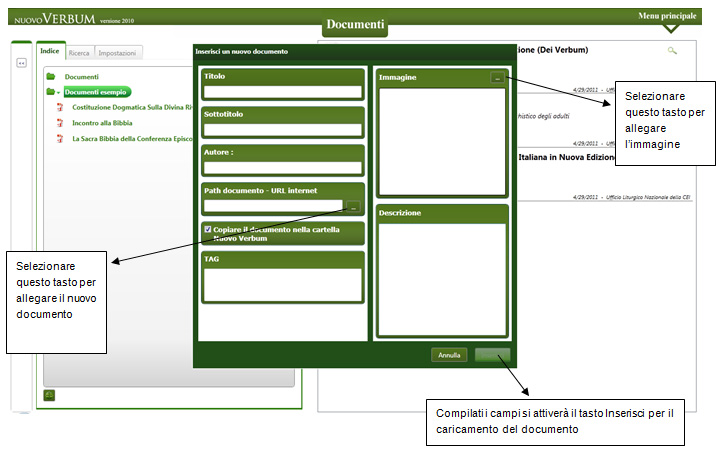Click the PDF icon beside Incontro alla Bibbia
Viewport: 720px width, 452px height.
point(59,123)
